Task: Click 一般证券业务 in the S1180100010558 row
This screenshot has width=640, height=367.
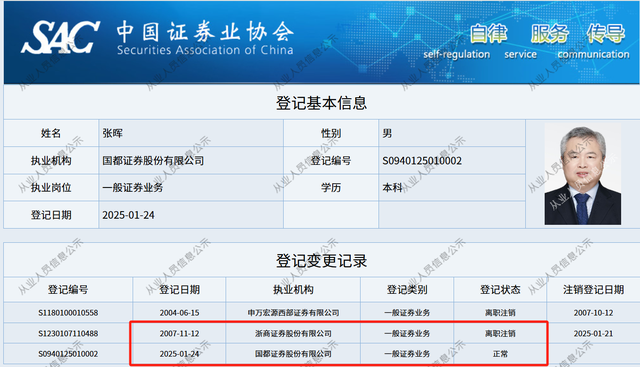Action: pos(407,313)
